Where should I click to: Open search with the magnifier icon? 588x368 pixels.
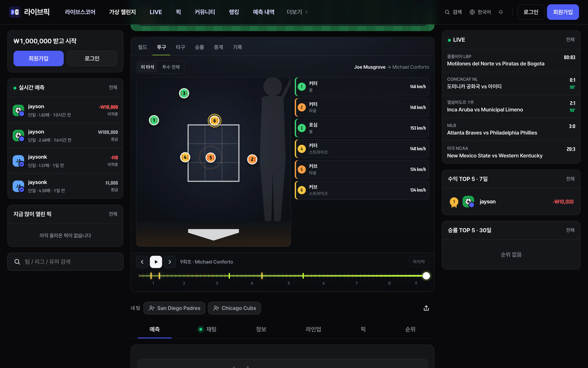447,12
